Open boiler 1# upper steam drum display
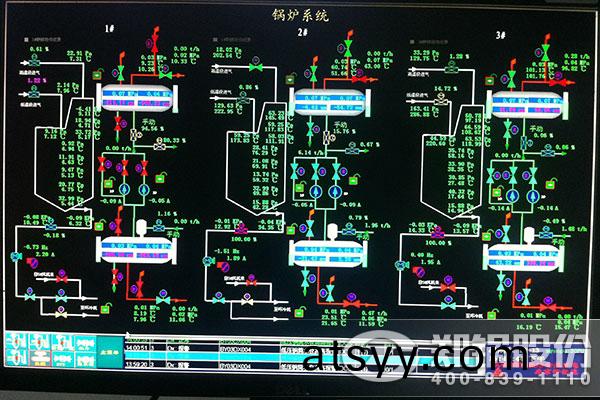The width and height of the screenshot is (600, 400). point(137,98)
